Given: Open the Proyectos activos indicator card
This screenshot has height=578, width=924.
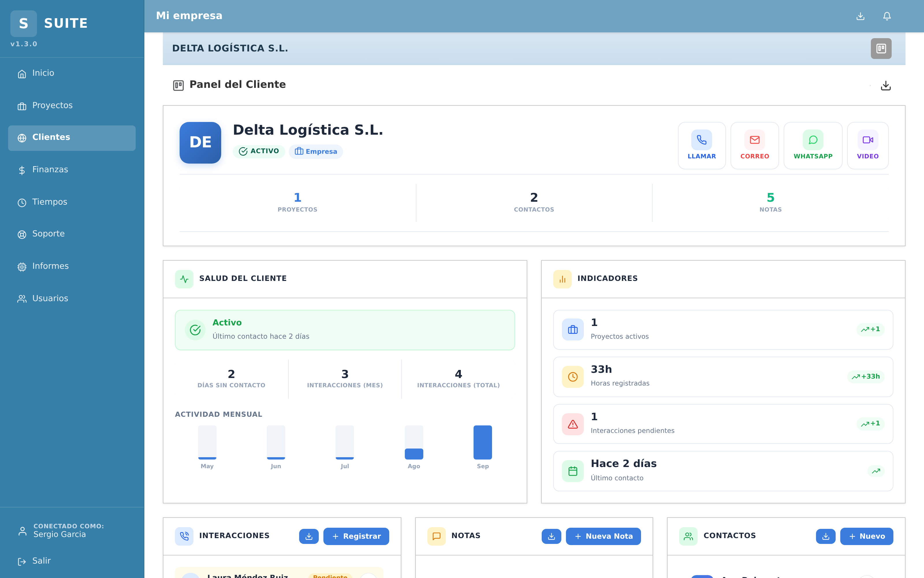Looking at the screenshot, I should [x=723, y=330].
